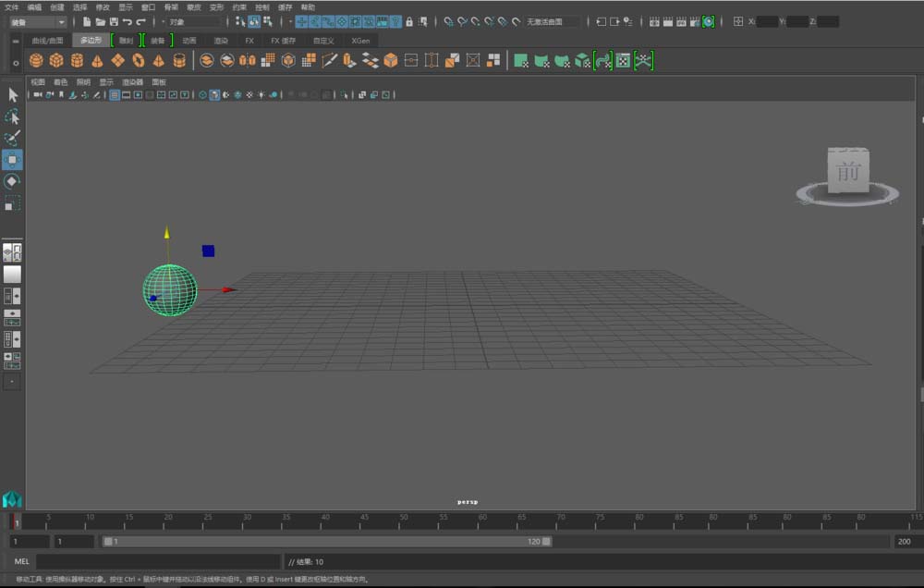Click the Save scene icon
Screen dimensions: 924x588
click(114, 21)
